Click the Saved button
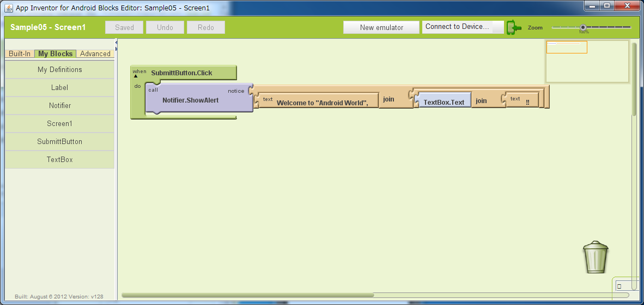The height and width of the screenshot is (305, 644). (124, 27)
